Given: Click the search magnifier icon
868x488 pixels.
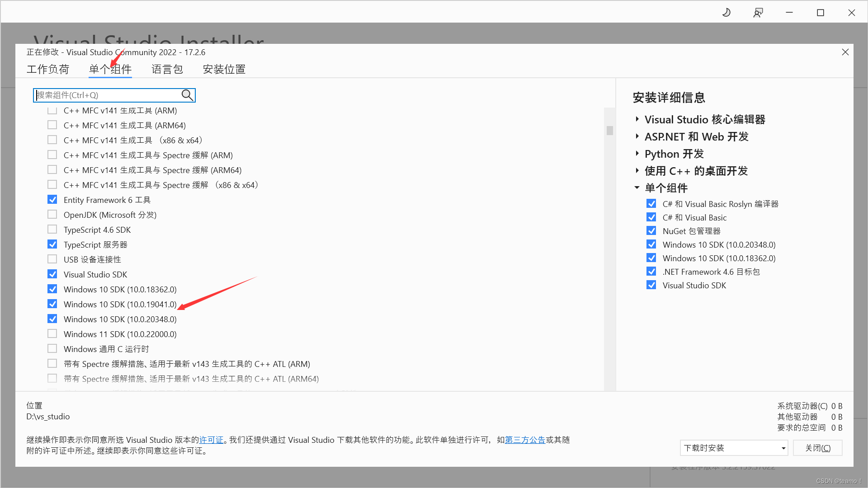Looking at the screenshot, I should pos(187,95).
